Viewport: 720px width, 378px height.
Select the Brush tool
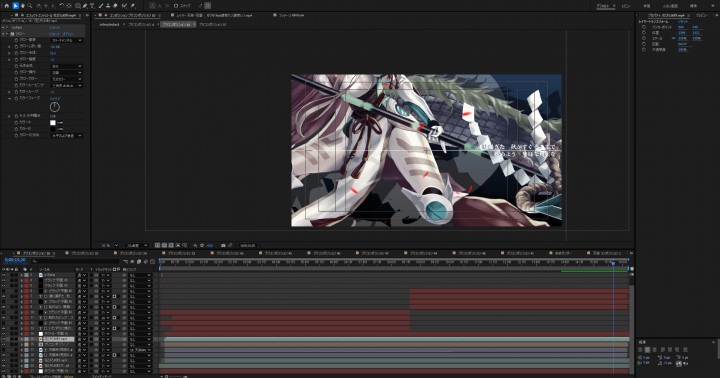pos(101,6)
